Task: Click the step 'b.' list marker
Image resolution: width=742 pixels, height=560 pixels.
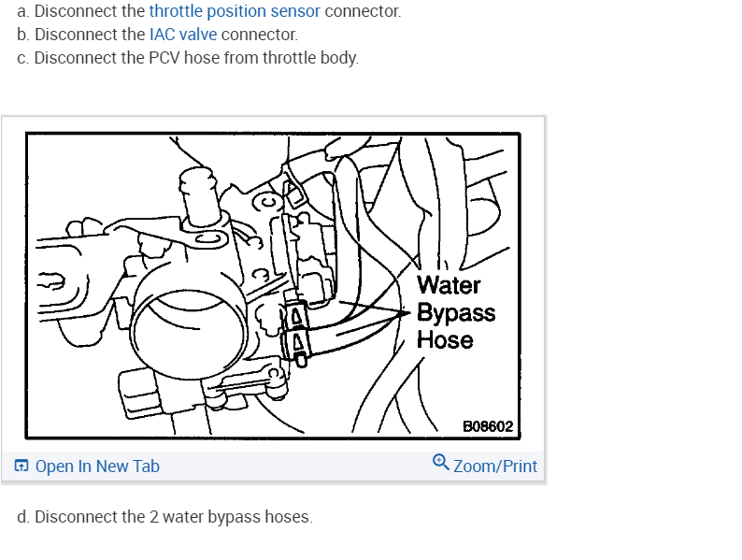Action: point(23,35)
